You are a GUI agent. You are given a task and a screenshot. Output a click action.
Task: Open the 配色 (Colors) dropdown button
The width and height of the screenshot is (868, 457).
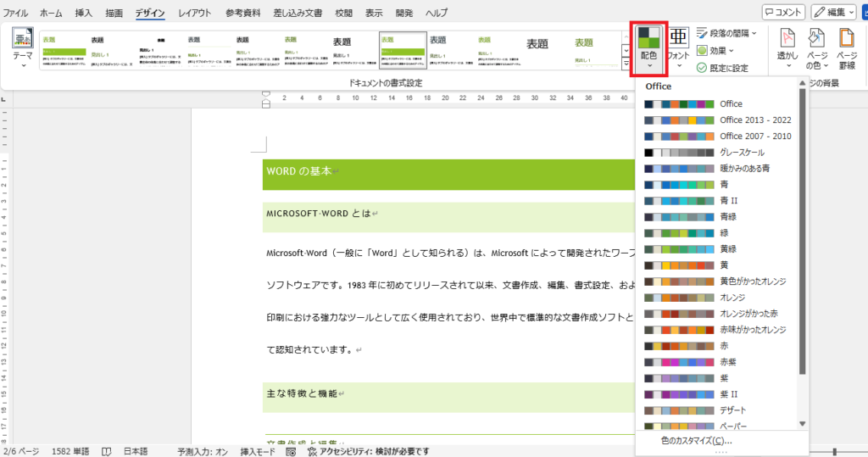[x=648, y=48]
